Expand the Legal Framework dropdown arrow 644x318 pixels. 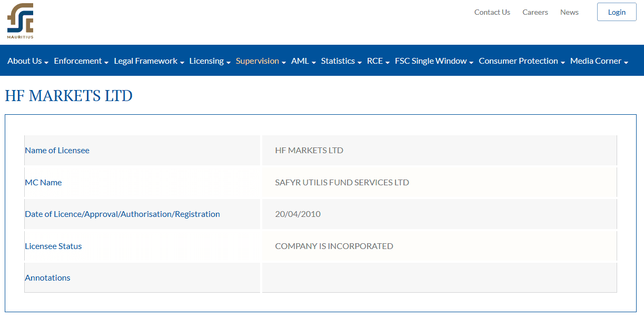pos(182,63)
